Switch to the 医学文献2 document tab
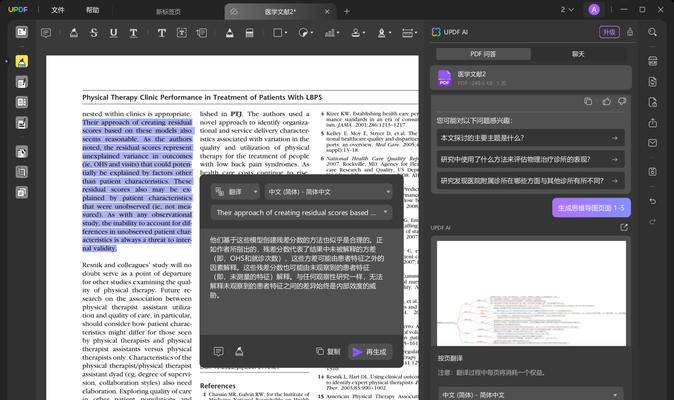Screen dimensions: 674x400 click(280, 12)
